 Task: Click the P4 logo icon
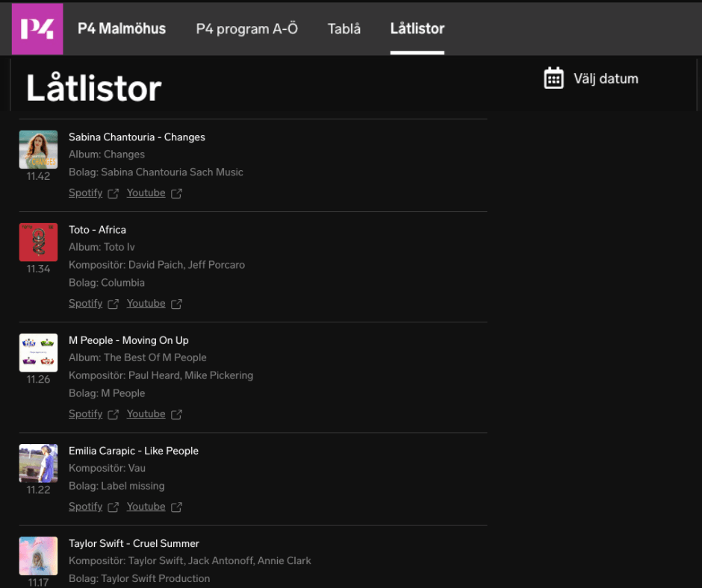click(x=37, y=29)
